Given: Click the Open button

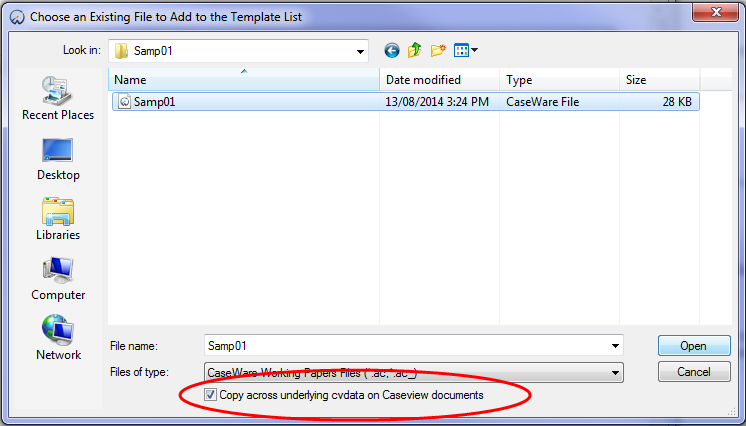Looking at the screenshot, I should [694, 346].
